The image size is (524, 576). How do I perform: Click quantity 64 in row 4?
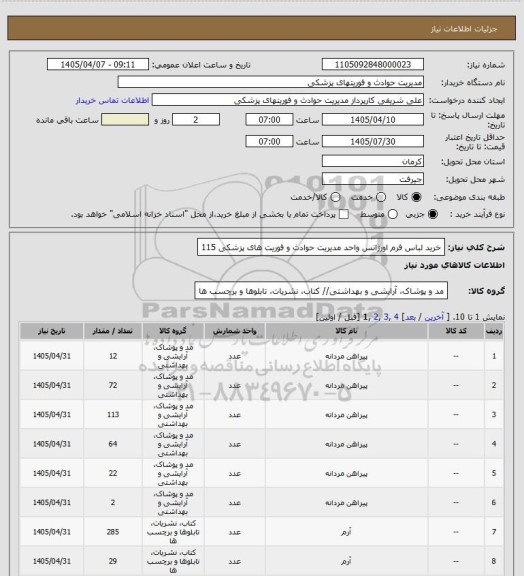[x=113, y=444]
